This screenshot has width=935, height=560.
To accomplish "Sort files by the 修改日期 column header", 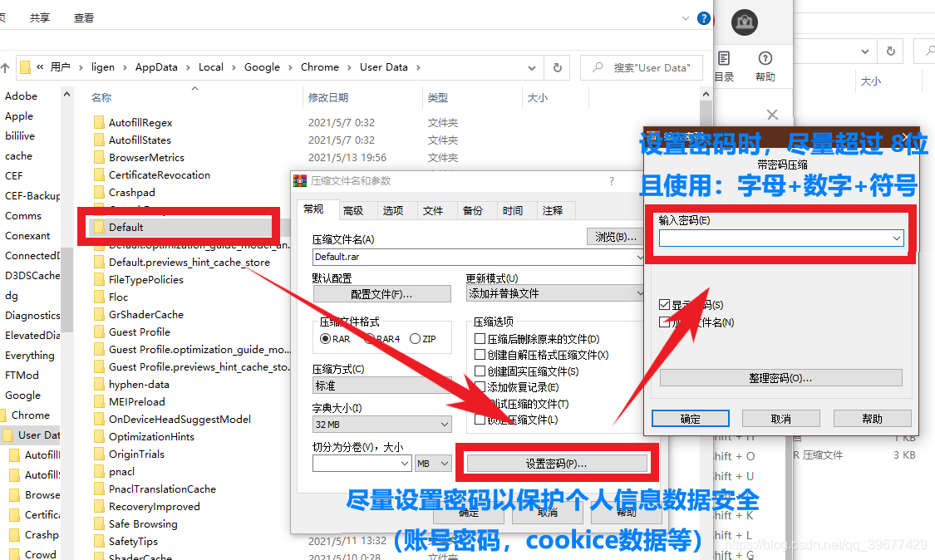I will [x=328, y=97].
